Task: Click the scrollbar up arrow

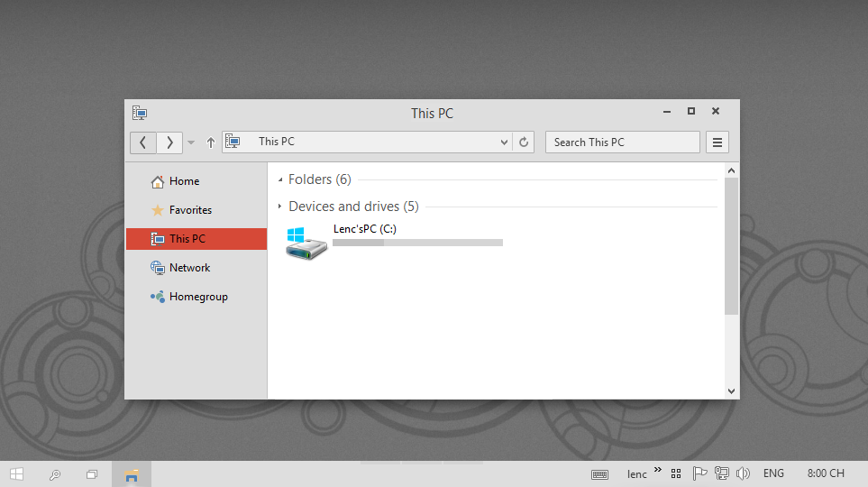Action: point(731,170)
